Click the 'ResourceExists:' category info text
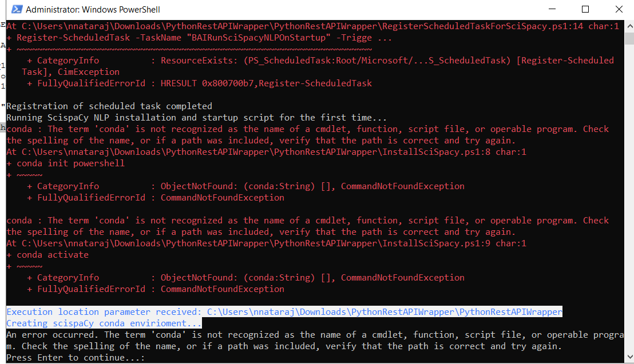 [199, 61]
